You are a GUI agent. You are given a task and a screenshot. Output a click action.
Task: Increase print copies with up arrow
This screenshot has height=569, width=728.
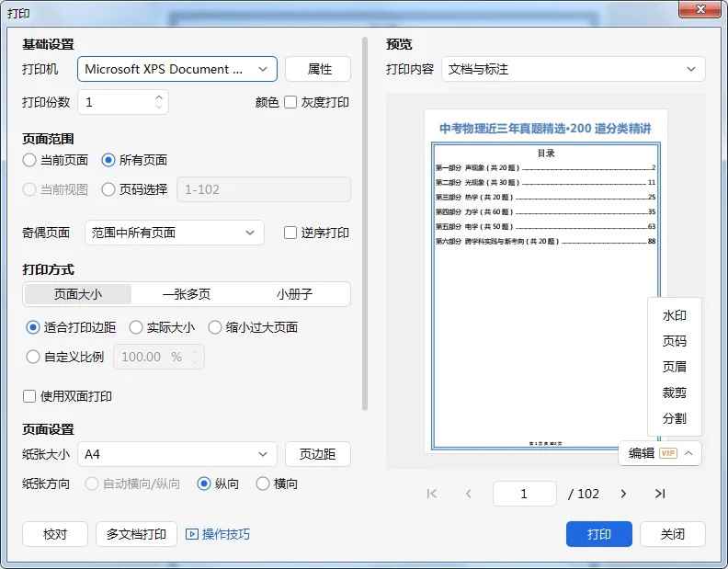tap(159, 97)
